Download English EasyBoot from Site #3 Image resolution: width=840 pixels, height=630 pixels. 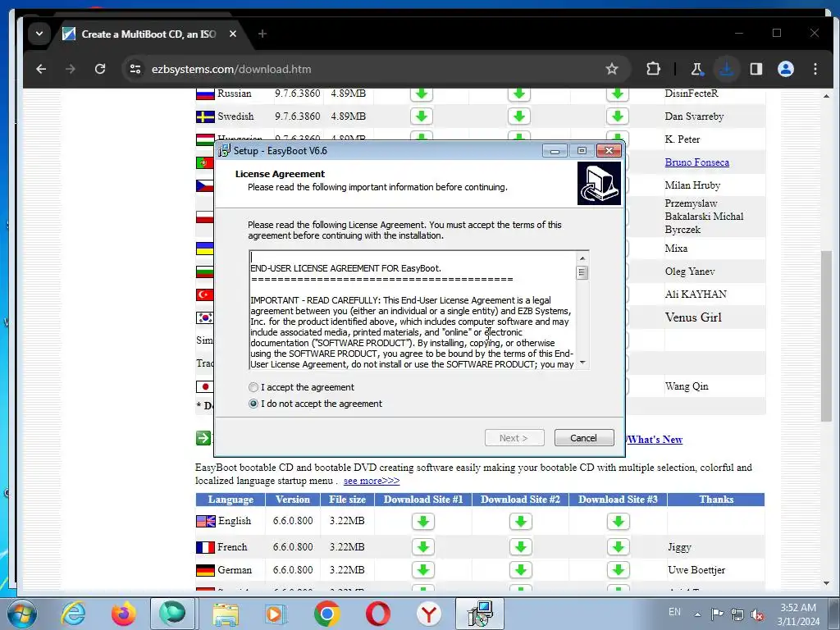[x=619, y=521]
